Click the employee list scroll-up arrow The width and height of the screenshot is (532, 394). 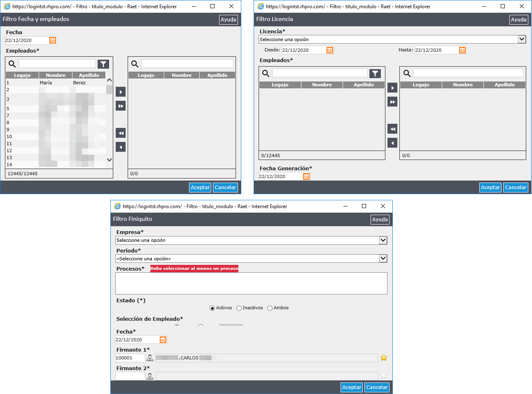[109, 80]
